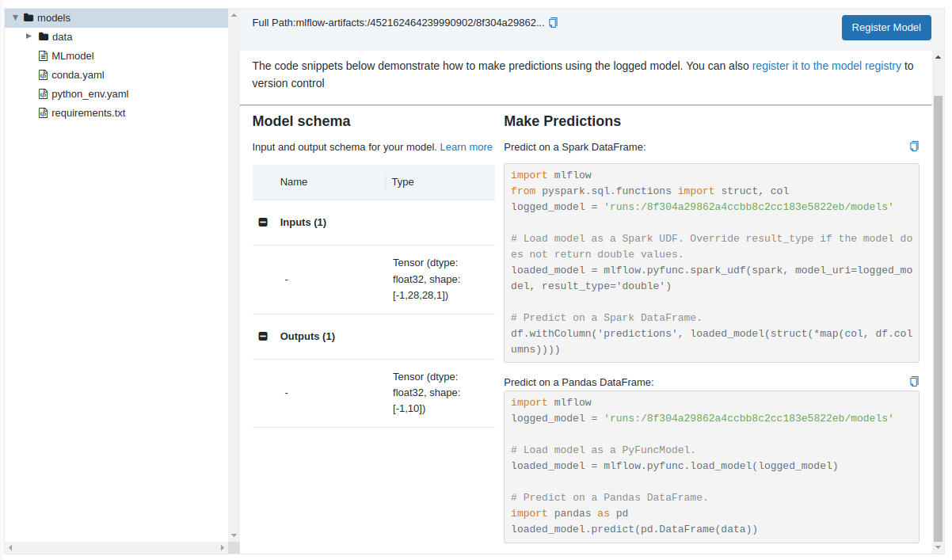Click the requirements.txt file icon

(44, 113)
